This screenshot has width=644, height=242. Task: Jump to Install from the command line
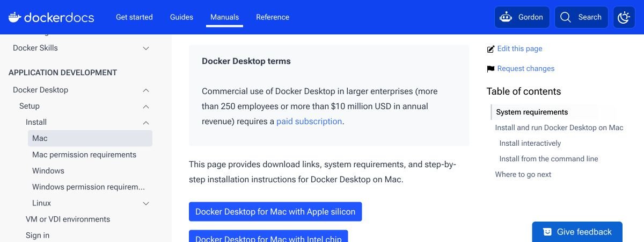pos(548,159)
